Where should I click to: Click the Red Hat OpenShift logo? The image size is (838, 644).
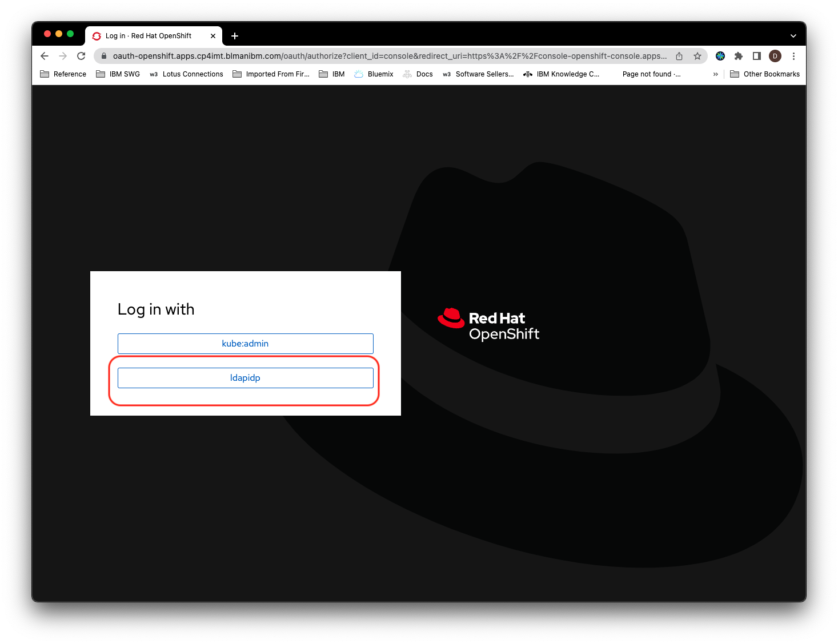click(x=488, y=325)
